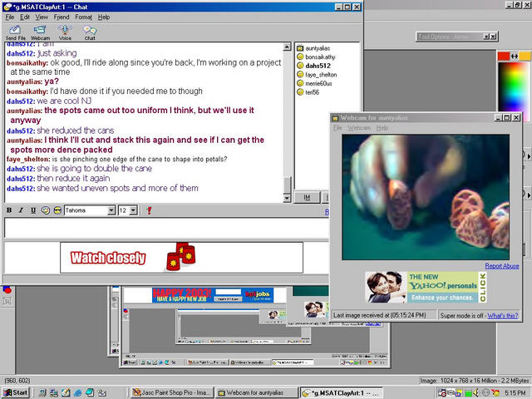Swap foreground and background colors arrow
The width and height of the screenshot is (532, 399).
pos(515,56)
